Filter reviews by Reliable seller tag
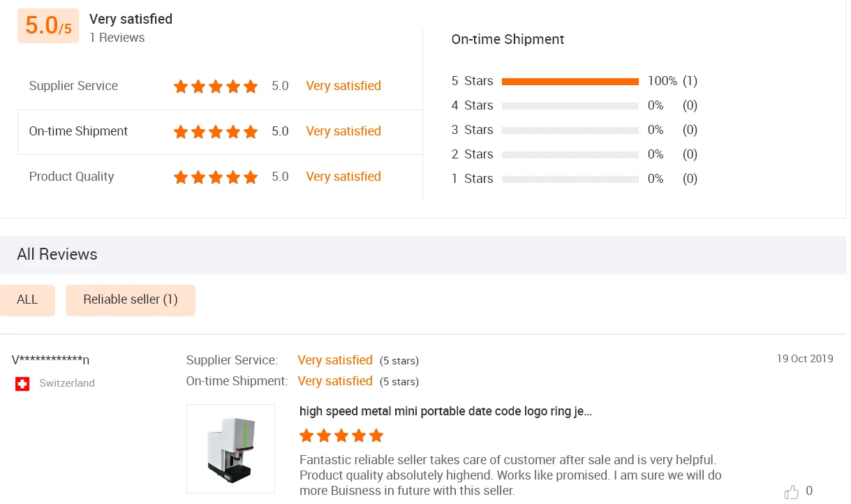Image resolution: width=851 pixels, height=504 pixels. [x=131, y=300]
